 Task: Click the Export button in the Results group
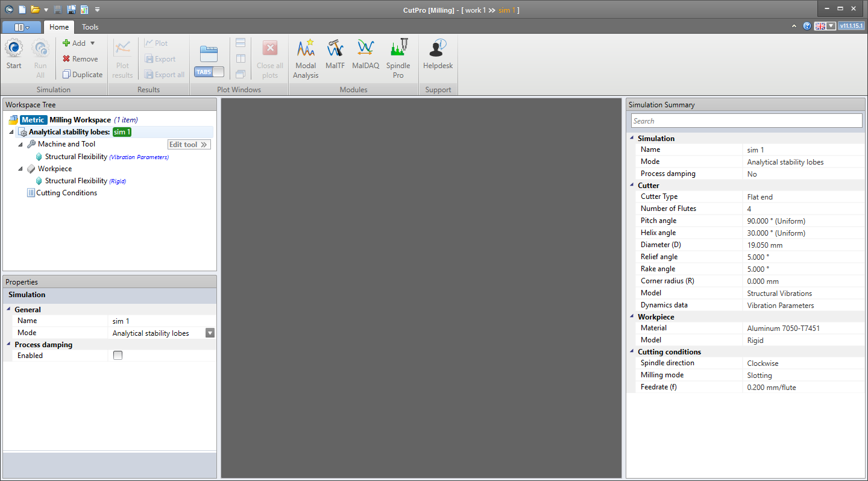tap(160, 59)
